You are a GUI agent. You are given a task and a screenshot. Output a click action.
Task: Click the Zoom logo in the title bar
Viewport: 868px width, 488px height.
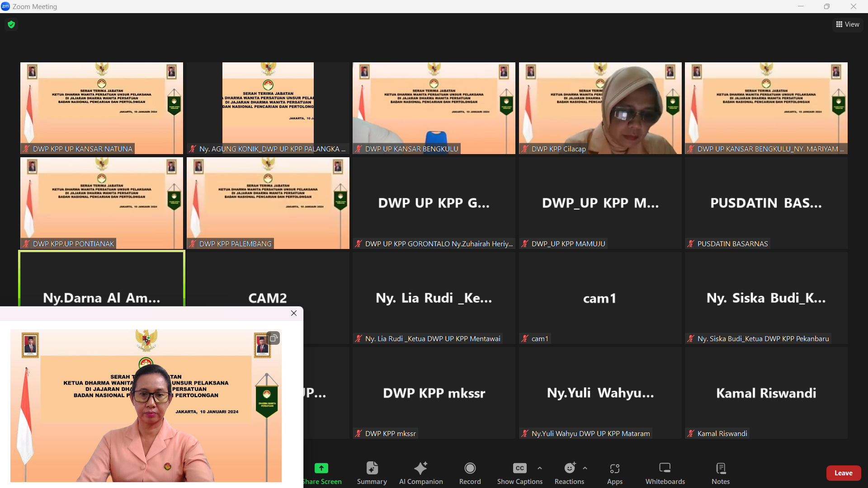click(5, 6)
